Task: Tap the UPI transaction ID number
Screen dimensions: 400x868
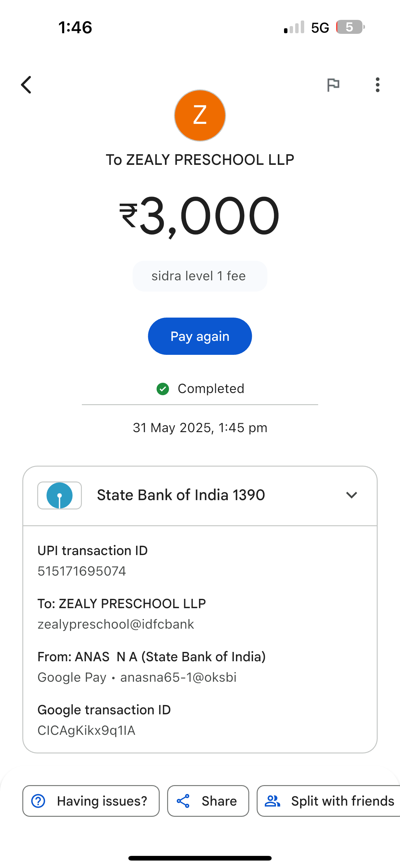Action: (82, 571)
